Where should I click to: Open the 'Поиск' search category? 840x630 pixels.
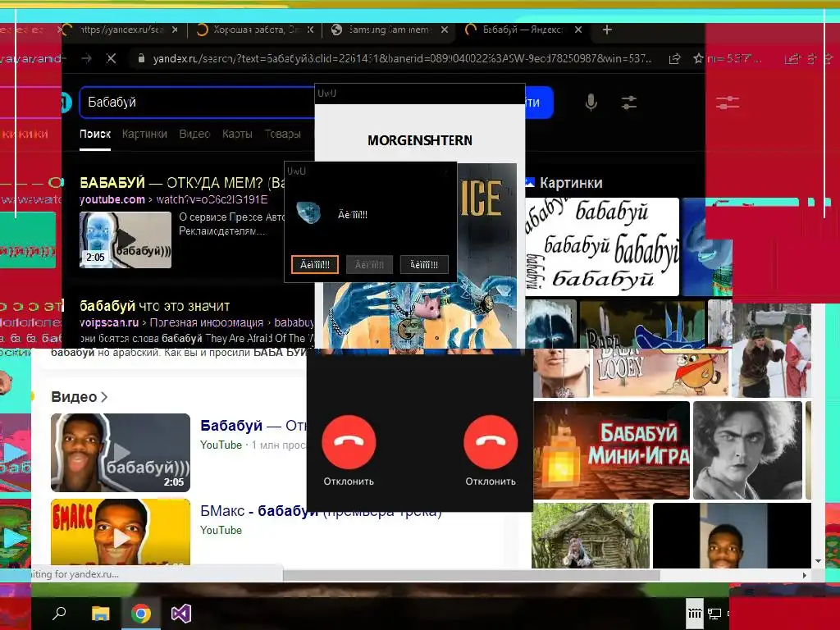click(95, 134)
